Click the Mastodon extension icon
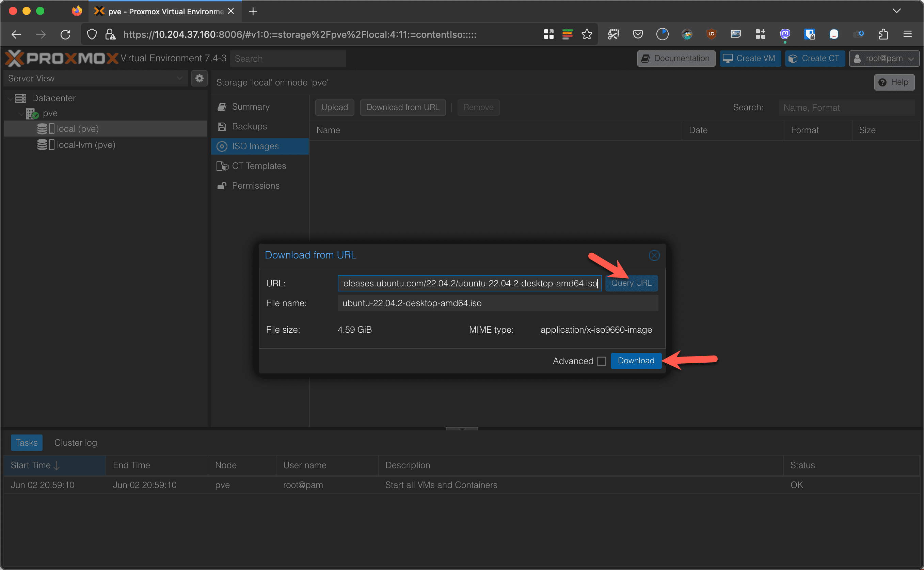This screenshot has height=570, width=924. coord(785,34)
